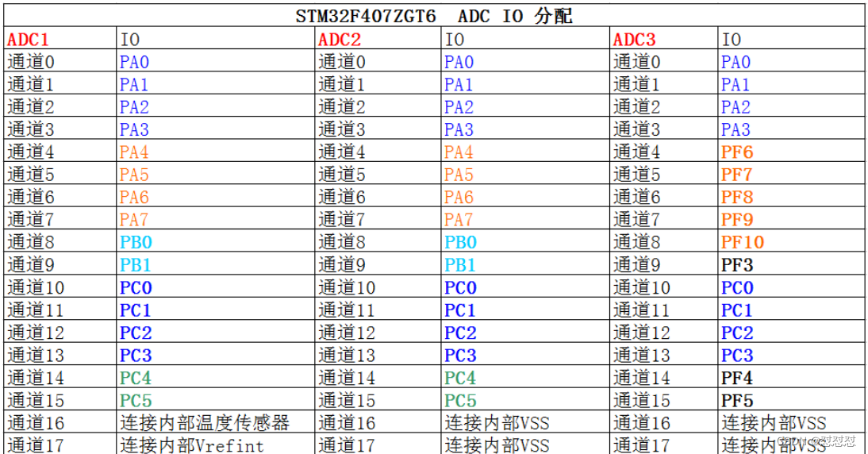The height and width of the screenshot is (454, 868).
Task: Select green PC5 under ADC1 IO
Action: (136, 400)
